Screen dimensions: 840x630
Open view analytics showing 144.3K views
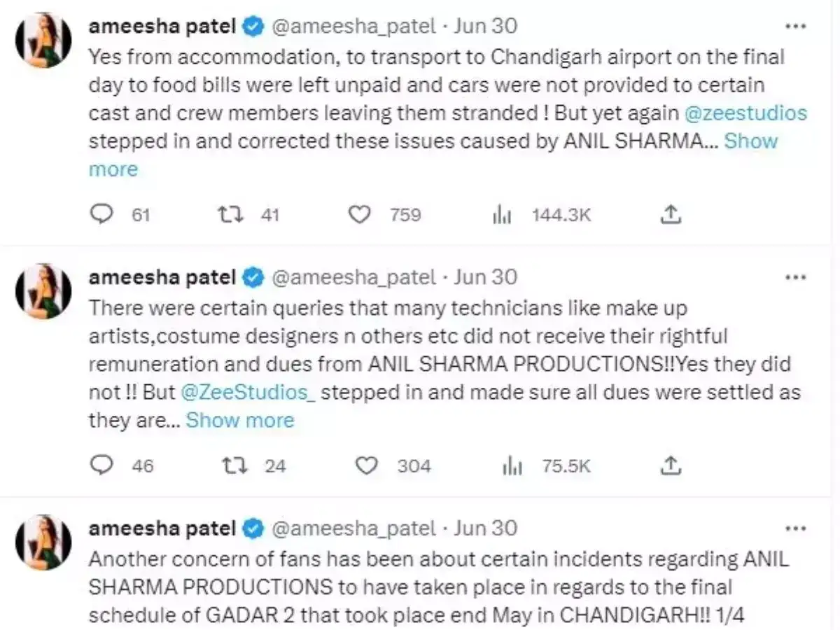[502, 215]
